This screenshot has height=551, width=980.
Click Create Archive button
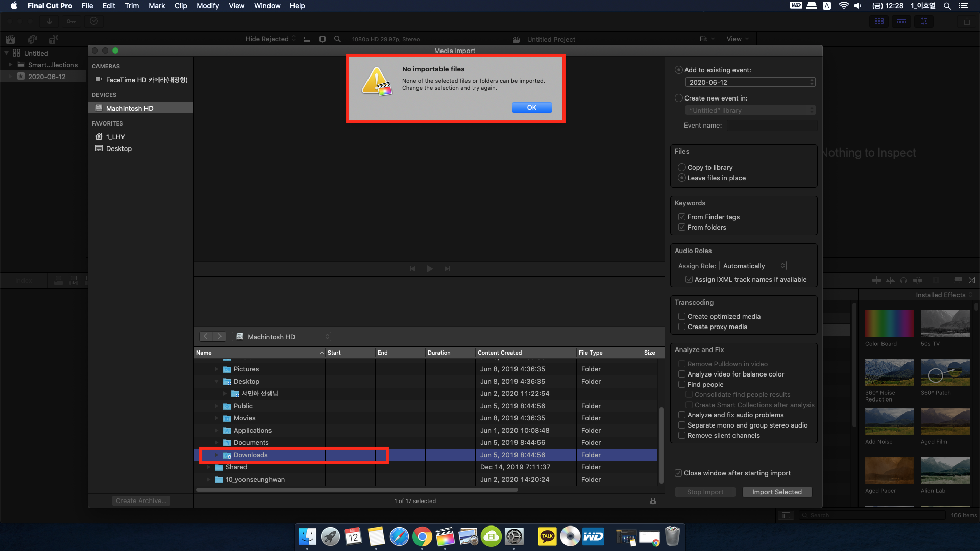coord(141,500)
